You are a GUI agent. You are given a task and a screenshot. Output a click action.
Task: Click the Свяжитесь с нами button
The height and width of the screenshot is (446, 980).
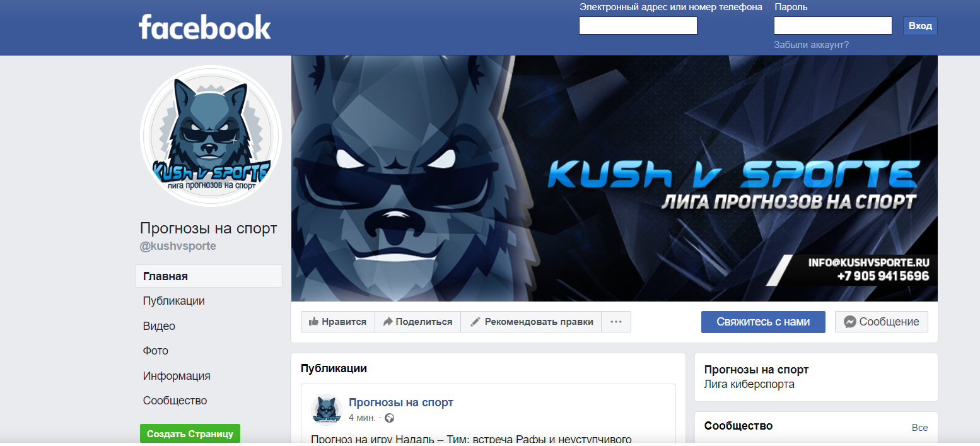[x=763, y=322]
